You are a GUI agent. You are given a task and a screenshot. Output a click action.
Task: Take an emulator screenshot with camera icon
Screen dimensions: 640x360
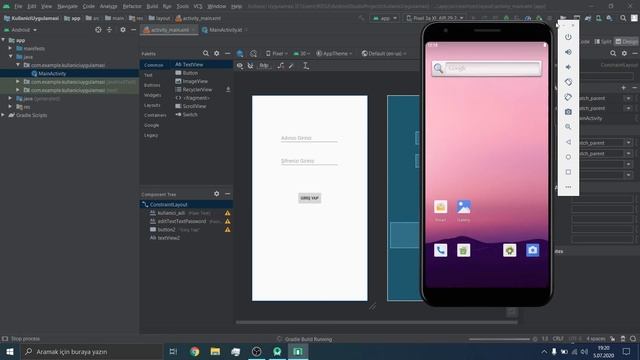point(568,112)
